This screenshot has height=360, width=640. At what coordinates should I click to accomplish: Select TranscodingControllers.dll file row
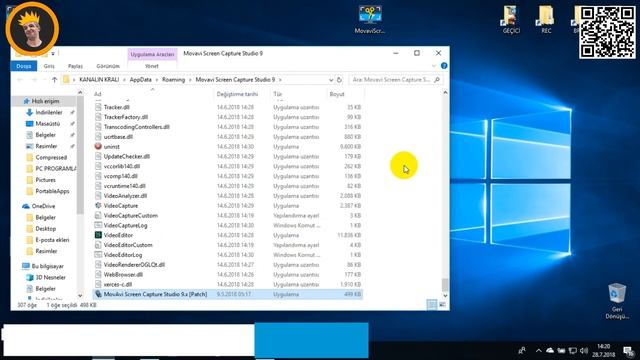click(x=228, y=127)
